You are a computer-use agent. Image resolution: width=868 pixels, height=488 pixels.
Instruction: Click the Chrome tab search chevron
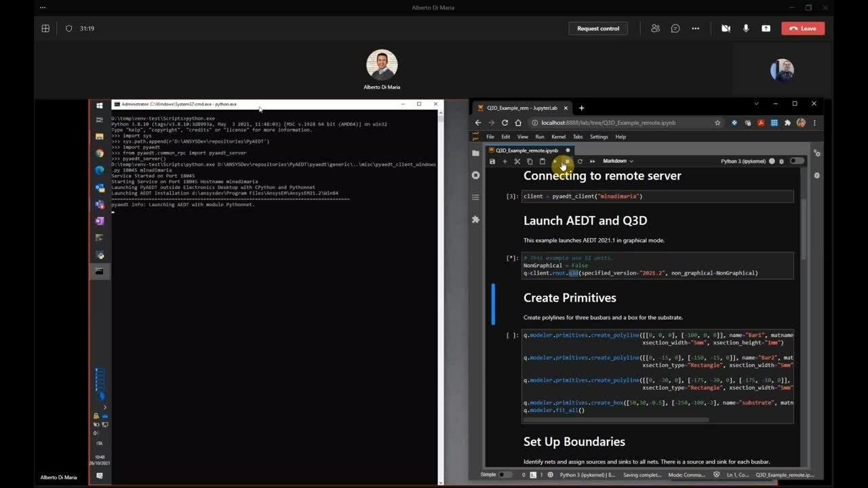(x=756, y=104)
